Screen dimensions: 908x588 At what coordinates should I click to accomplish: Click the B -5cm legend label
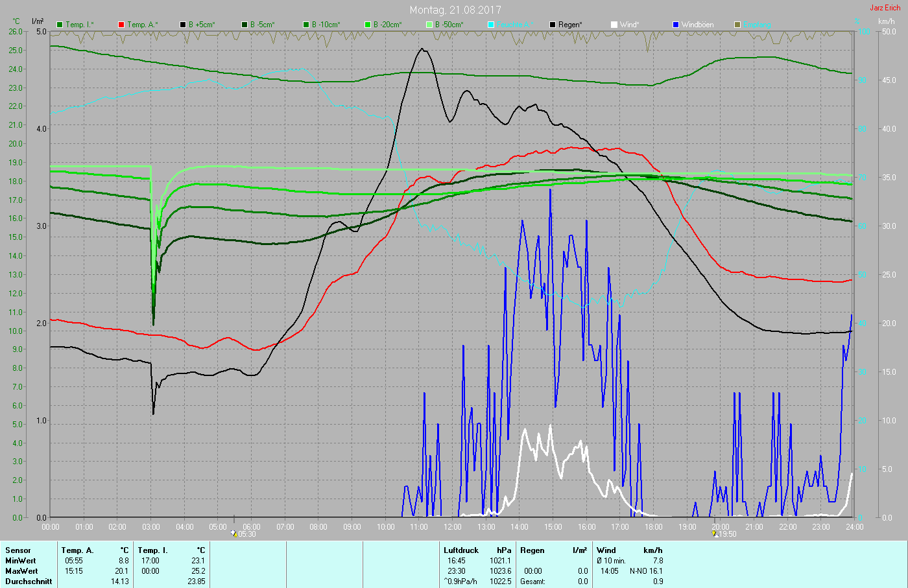coord(263,25)
